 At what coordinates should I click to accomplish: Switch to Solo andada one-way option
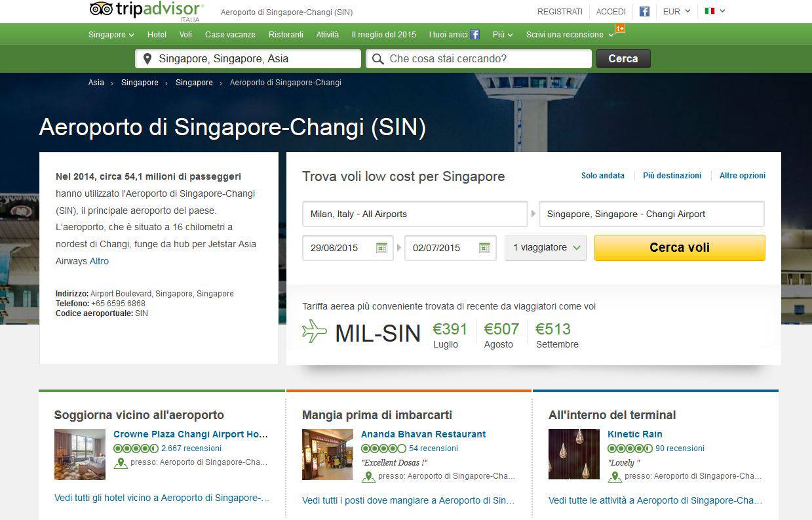[x=602, y=176]
